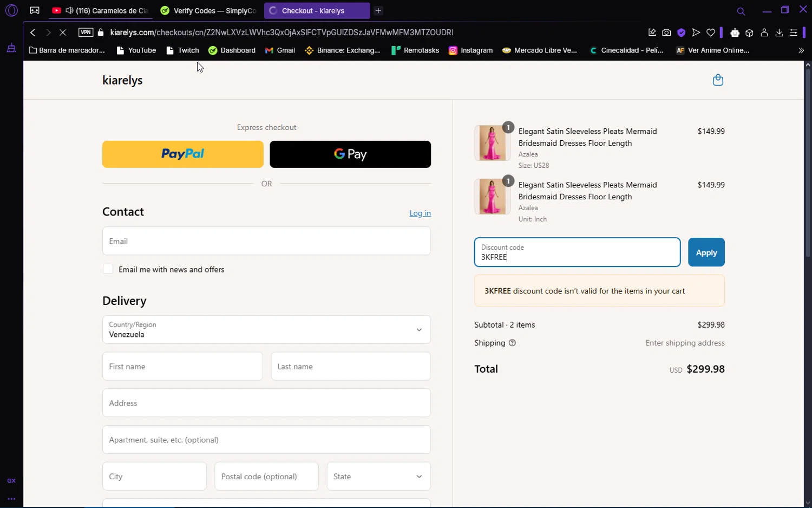Open the Binance Exchange bookmark
The image size is (812, 508).
tap(343, 50)
